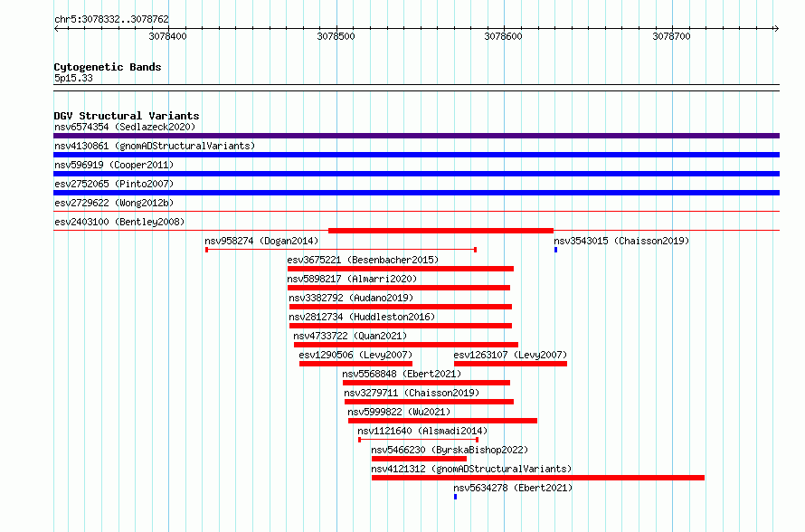Select the red bar under nsv2812734
This screenshot has height=532, width=805.
click(401, 326)
